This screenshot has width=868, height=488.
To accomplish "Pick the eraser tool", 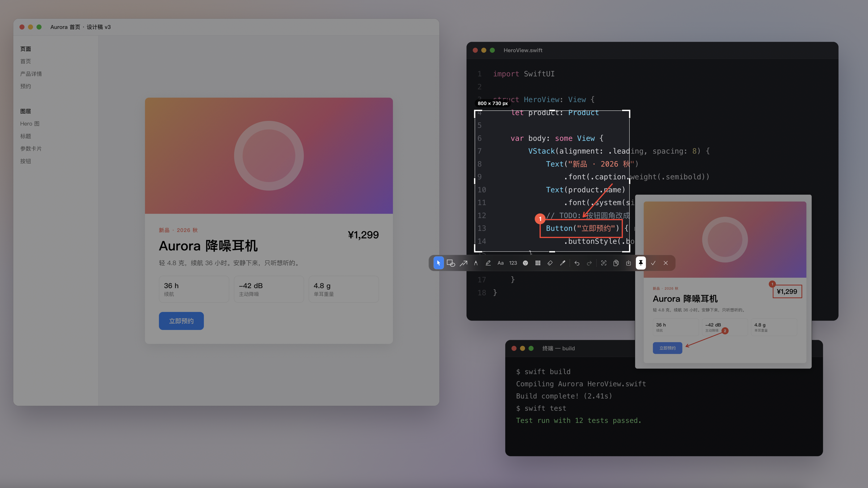I will (550, 263).
